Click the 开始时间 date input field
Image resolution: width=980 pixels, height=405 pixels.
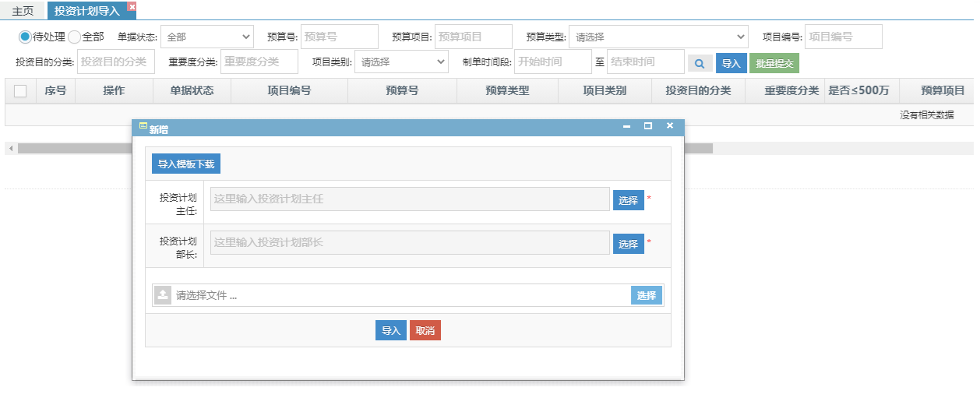(x=552, y=62)
